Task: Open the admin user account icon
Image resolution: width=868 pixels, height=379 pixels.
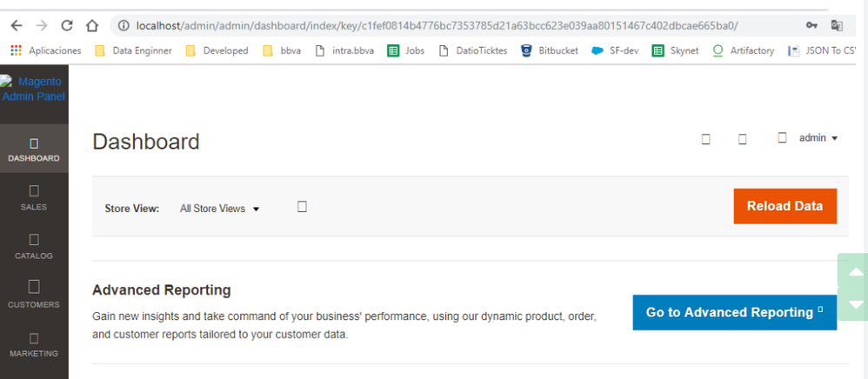Action: (x=782, y=138)
